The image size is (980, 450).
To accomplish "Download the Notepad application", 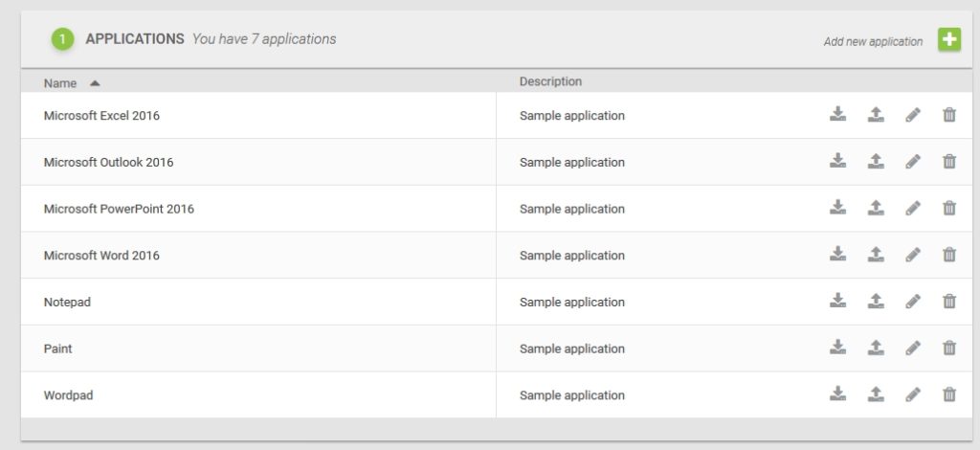I will [837, 301].
